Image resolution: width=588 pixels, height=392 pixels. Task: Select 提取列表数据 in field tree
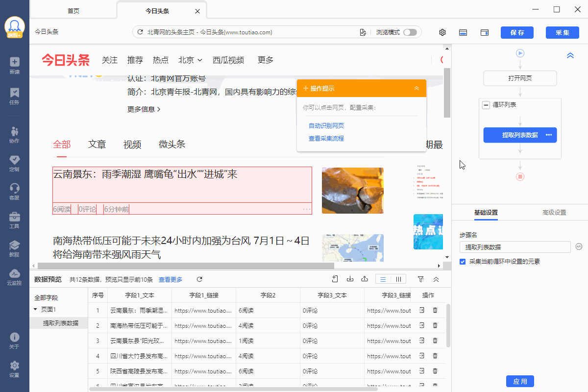pyautogui.click(x=59, y=323)
